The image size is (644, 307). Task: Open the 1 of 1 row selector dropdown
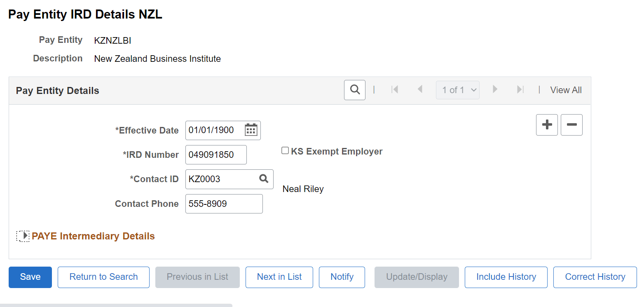pyautogui.click(x=457, y=89)
